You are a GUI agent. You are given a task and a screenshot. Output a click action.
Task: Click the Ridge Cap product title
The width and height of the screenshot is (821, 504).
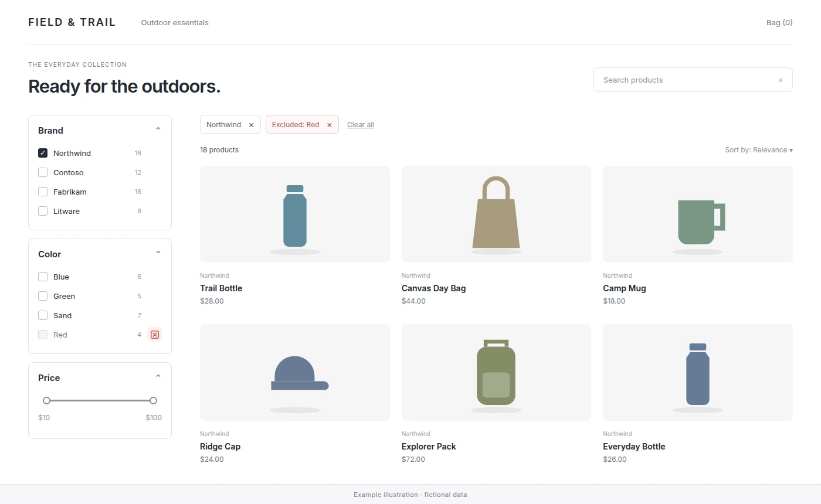pos(220,447)
